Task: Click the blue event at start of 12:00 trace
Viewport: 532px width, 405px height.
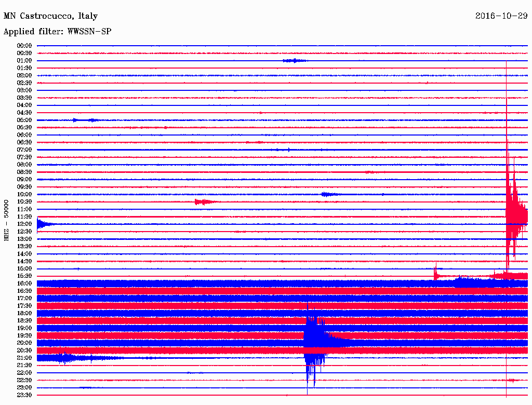Action: [45, 224]
